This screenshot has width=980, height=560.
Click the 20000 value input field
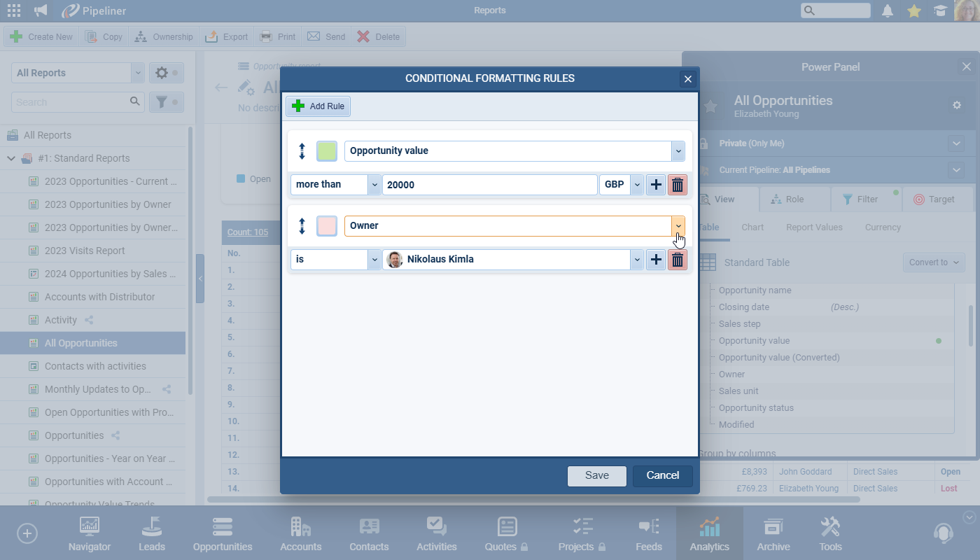(x=489, y=185)
